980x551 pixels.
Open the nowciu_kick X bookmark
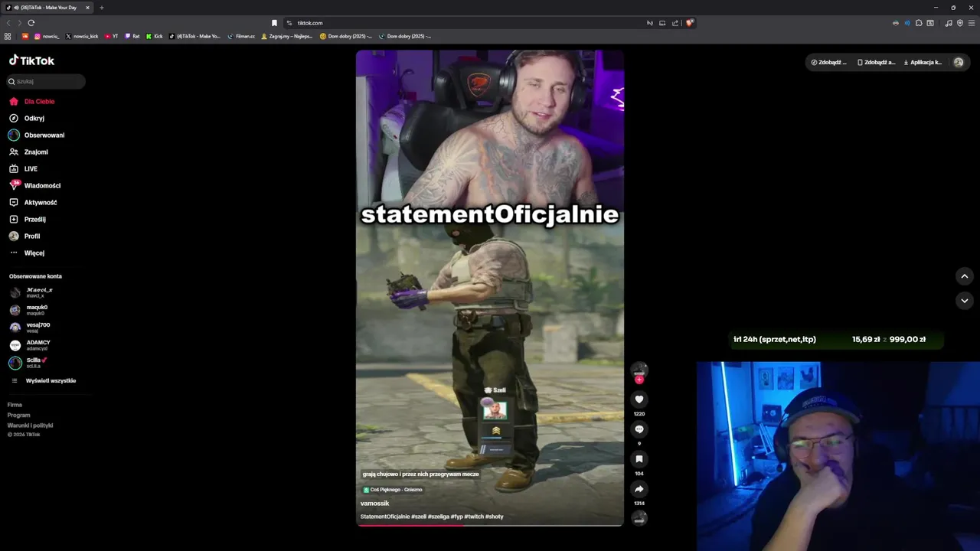point(82,36)
